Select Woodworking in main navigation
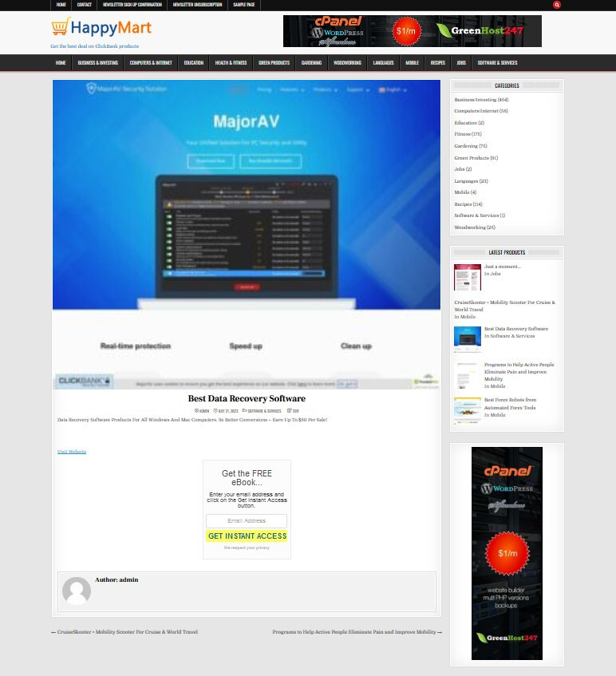616x676 pixels. (347, 62)
